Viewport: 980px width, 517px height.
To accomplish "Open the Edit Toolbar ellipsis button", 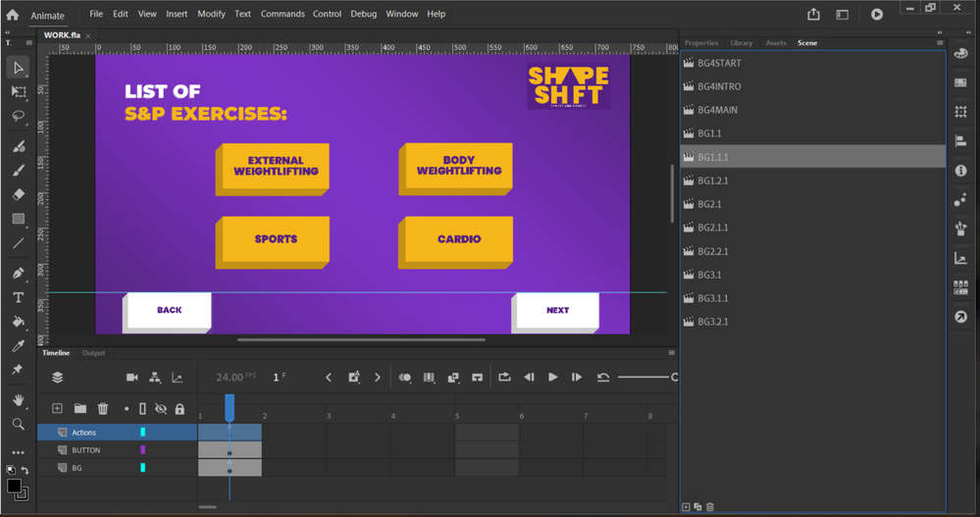I will [18, 452].
